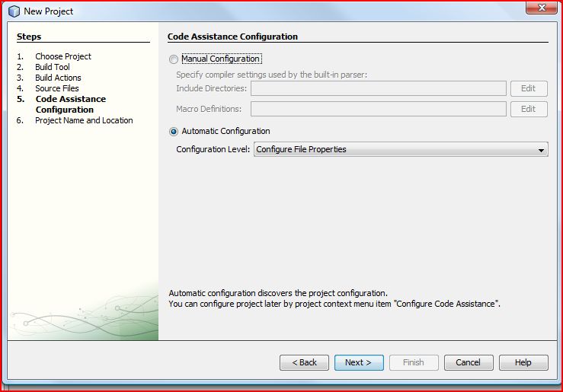Click step 'Build Tool' in Steps list
Image resolution: width=563 pixels, height=392 pixels.
tap(53, 67)
